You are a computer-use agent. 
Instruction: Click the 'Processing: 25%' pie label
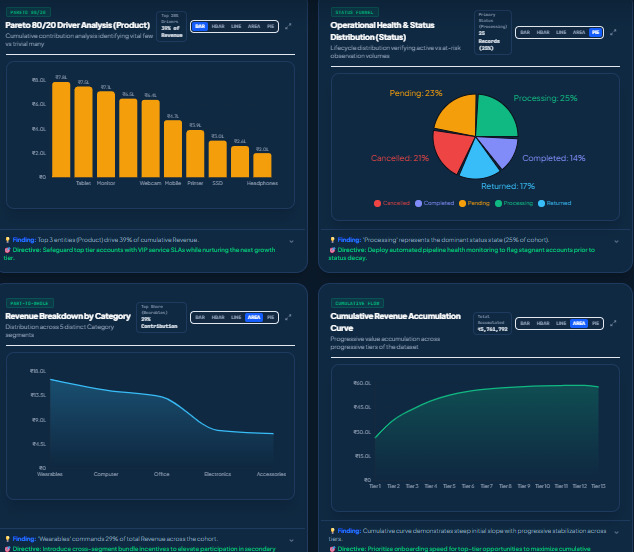[x=545, y=98]
